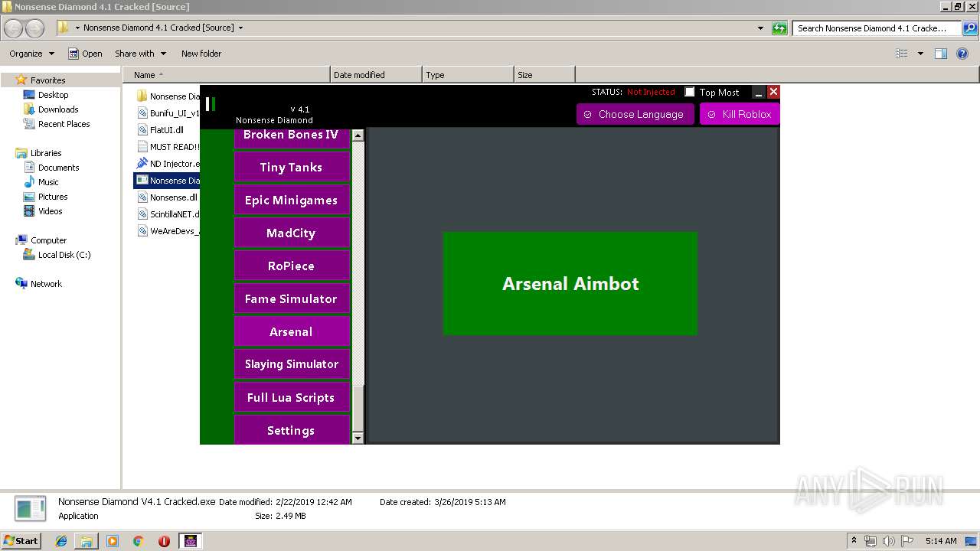Click the search magnifier icon
Image resolution: width=980 pixels, height=551 pixels.
click(x=970, y=28)
